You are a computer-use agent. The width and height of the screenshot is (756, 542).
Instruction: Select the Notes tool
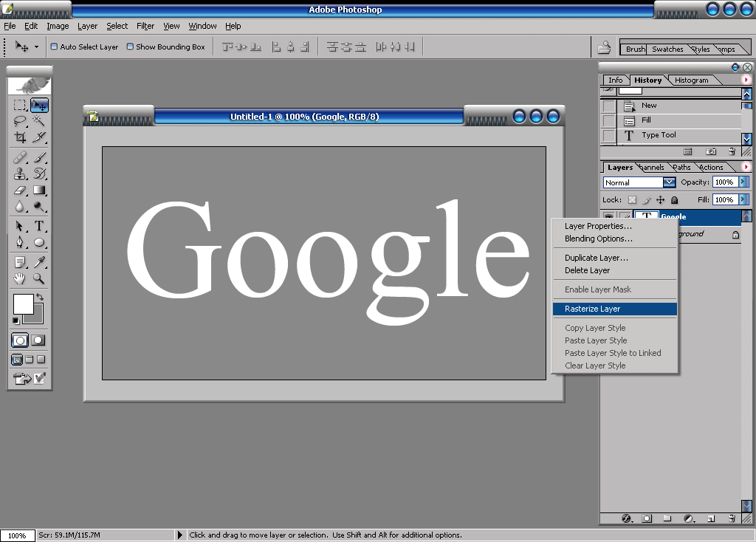coord(20,262)
